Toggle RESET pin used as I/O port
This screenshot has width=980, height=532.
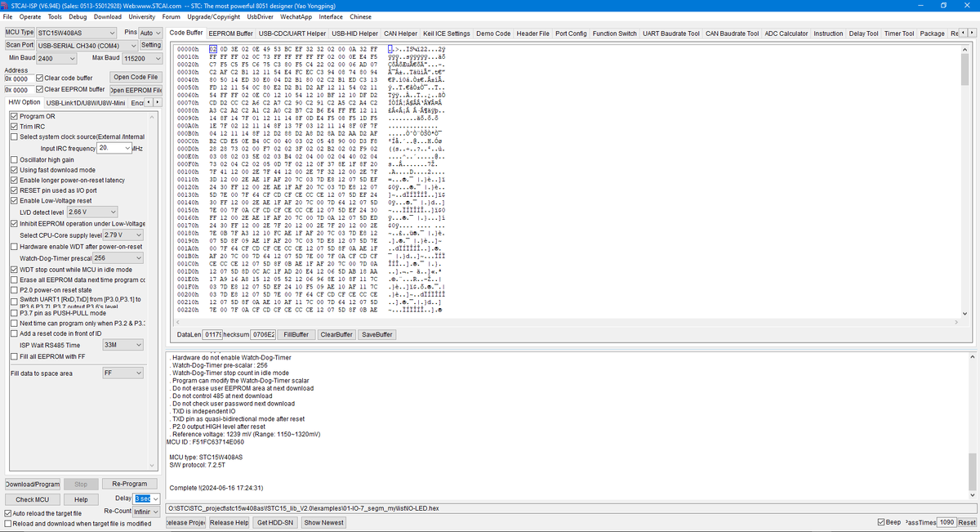(14, 190)
